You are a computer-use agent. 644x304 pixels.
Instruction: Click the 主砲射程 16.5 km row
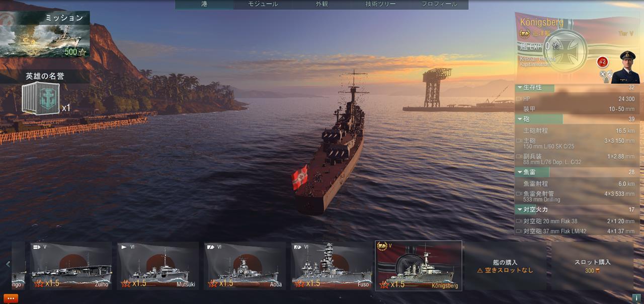(x=578, y=130)
